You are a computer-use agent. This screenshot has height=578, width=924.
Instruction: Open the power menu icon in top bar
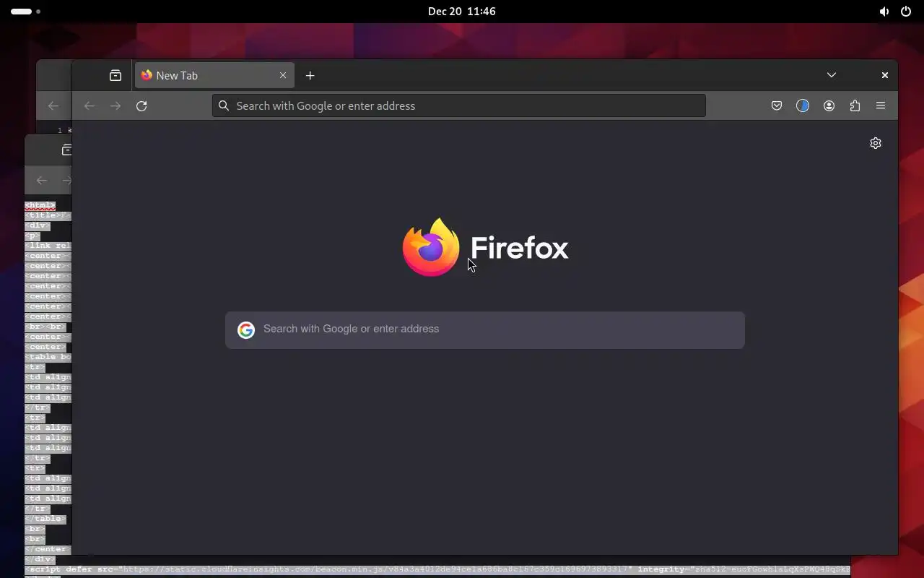(x=906, y=12)
